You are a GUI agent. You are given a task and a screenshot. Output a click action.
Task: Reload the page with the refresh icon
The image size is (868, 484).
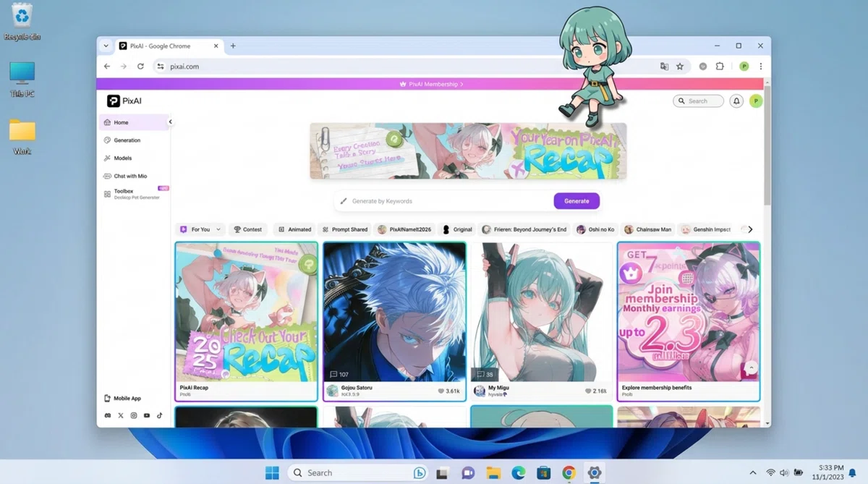pos(140,66)
